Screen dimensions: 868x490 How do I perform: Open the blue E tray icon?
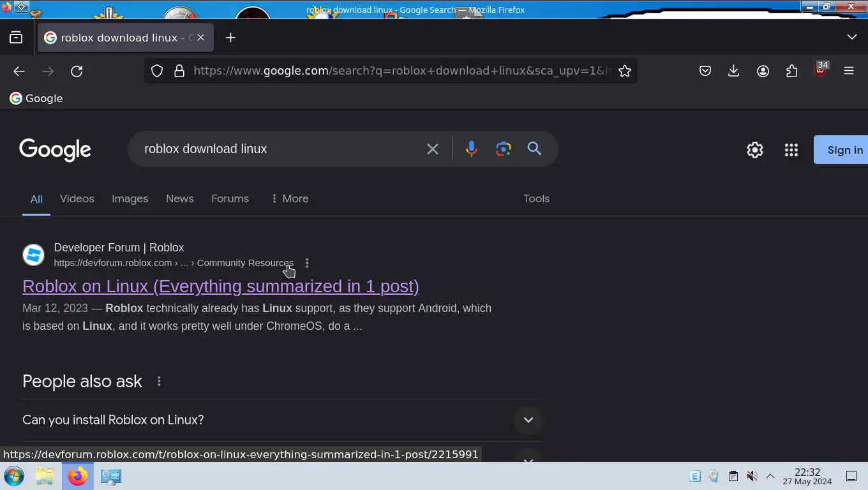coord(695,476)
